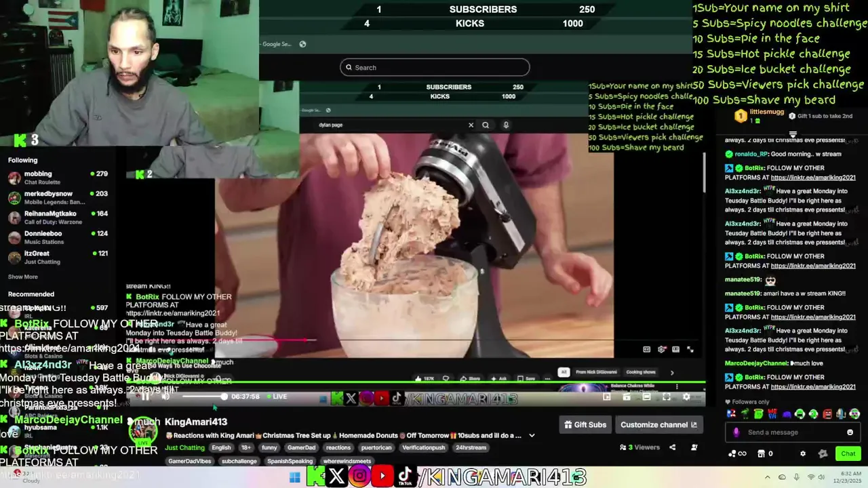
Task: Click the 'wherewindsmeets' stream tag
Action: pyautogui.click(x=347, y=461)
